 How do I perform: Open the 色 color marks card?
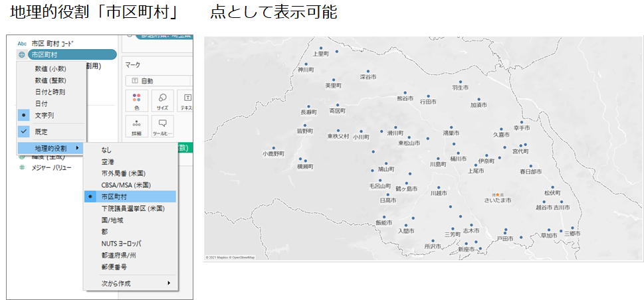click(137, 101)
